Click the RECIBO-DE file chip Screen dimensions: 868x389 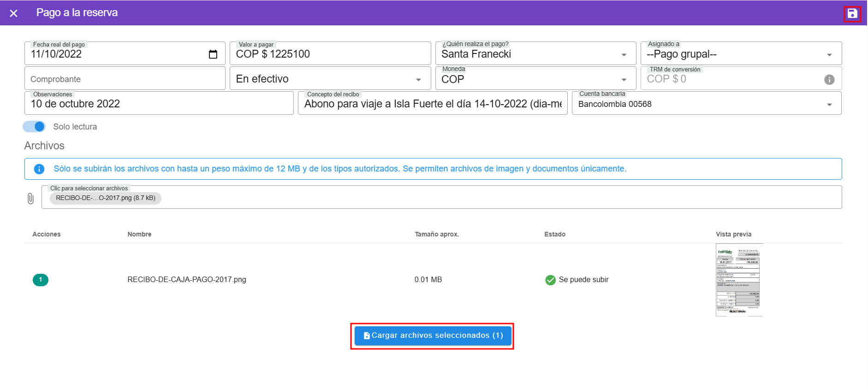(105, 198)
